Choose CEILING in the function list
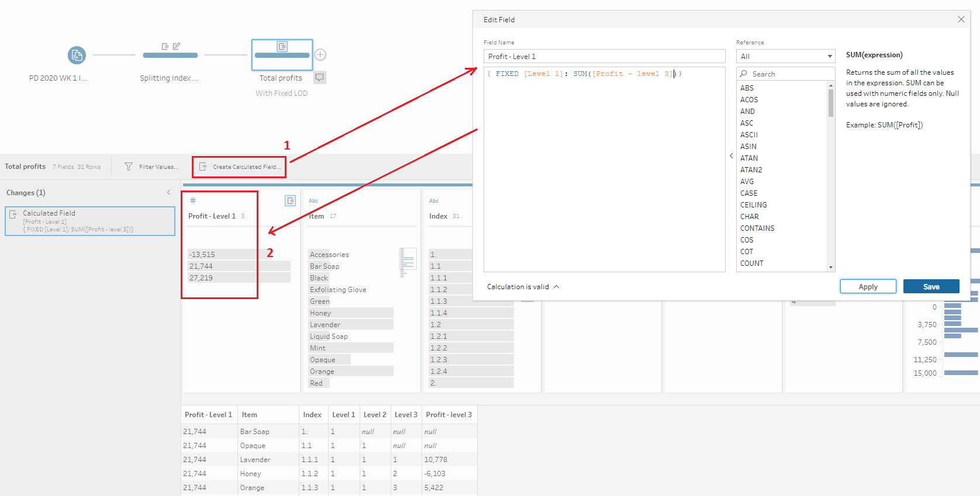 click(754, 205)
